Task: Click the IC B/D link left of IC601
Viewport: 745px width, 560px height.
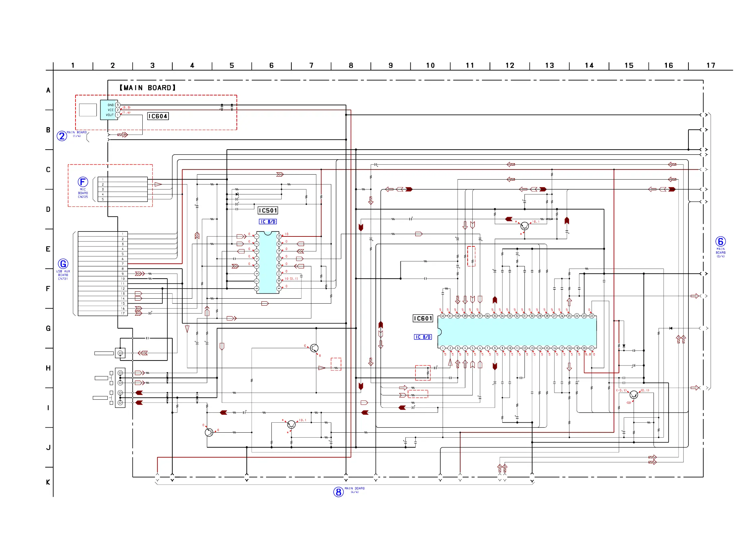Action: point(423,337)
